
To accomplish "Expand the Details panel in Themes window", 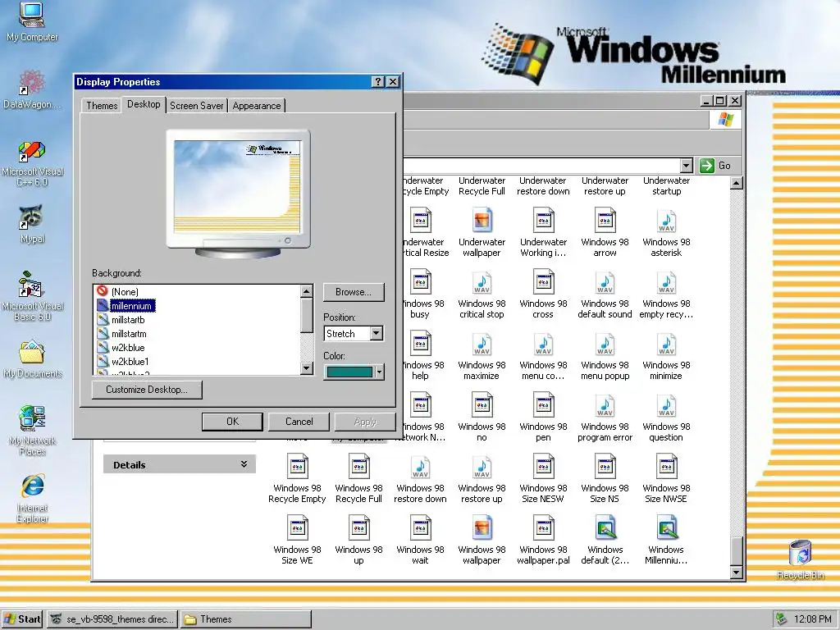I will click(244, 464).
